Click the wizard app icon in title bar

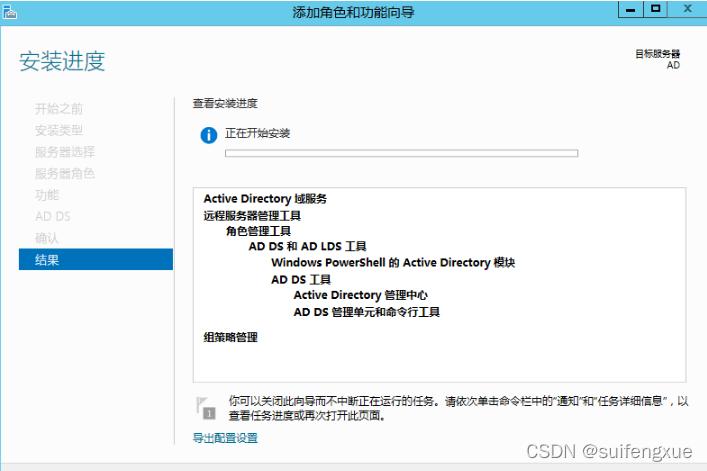(x=9, y=11)
